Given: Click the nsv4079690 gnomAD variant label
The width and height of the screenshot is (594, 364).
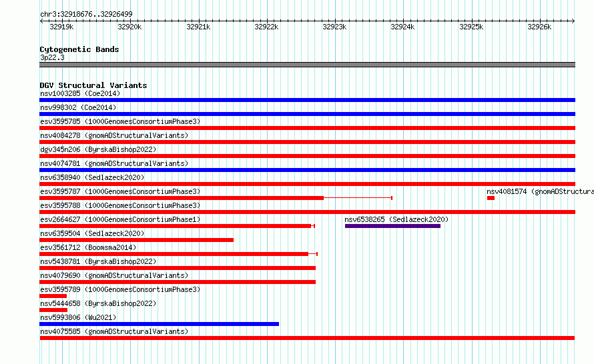Looking at the screenshot, I should (114, 275).
